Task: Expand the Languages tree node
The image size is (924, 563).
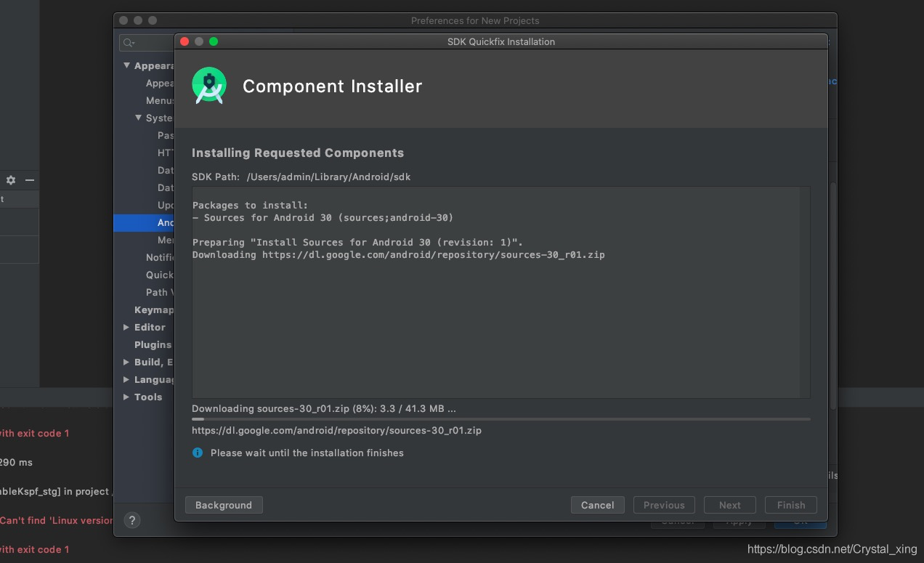Action: coord(126,379)
